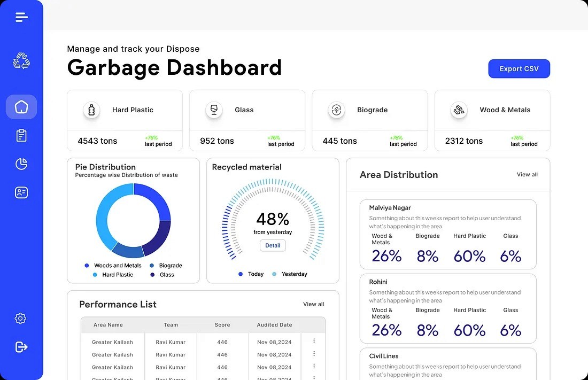Click View all in Performance List
The image size is (588, 380).
click(313, 304)
